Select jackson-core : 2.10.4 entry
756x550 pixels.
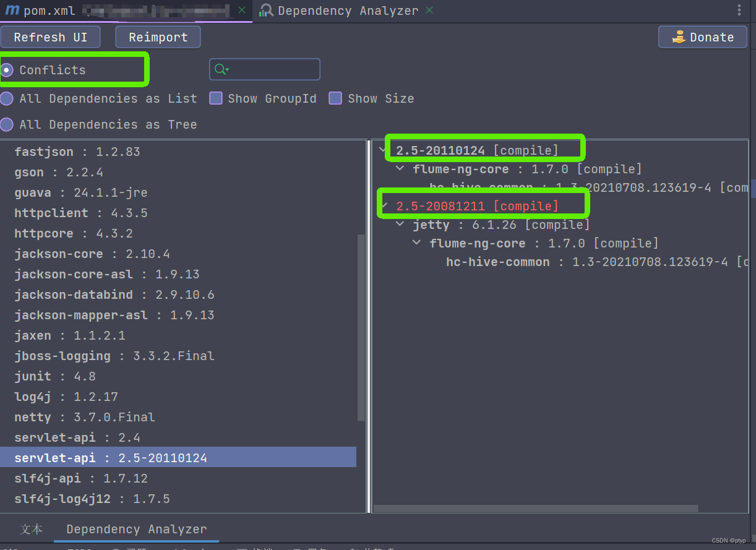click(179, 254)
